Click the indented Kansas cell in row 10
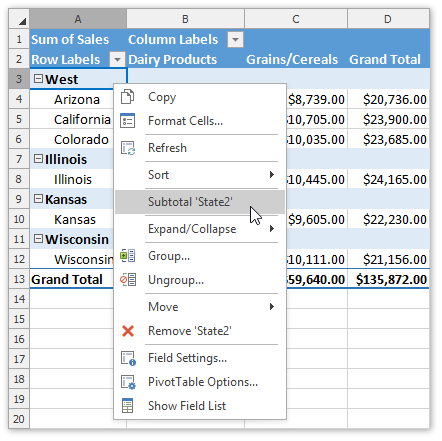442x441 pixels. coord(72,219)
